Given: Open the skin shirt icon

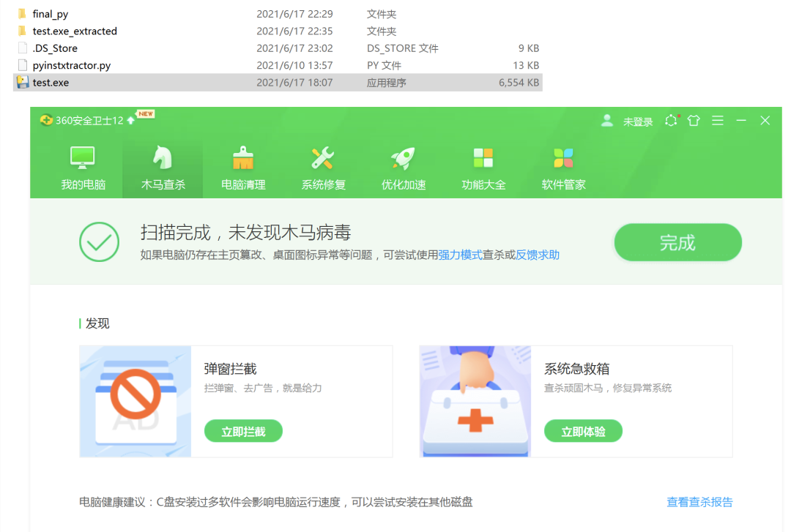Looking at the screenshot, I should (694, 121).
